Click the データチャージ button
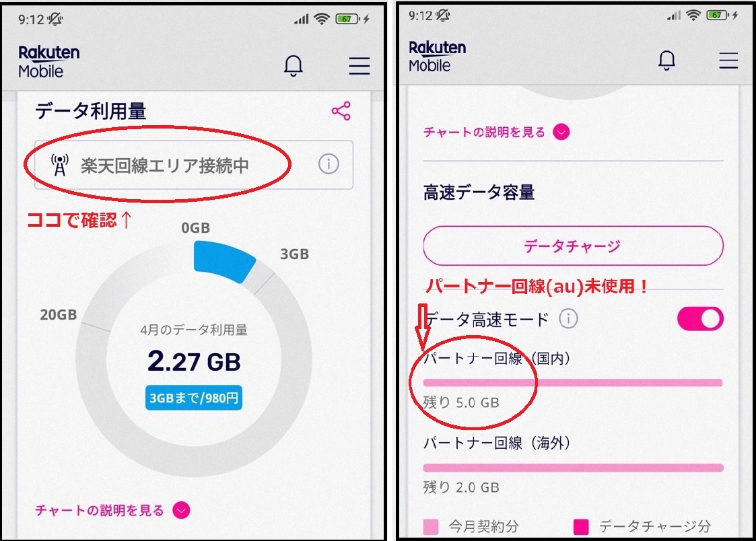Viewport: 756px width, 541px height. [x=573, y=246]
